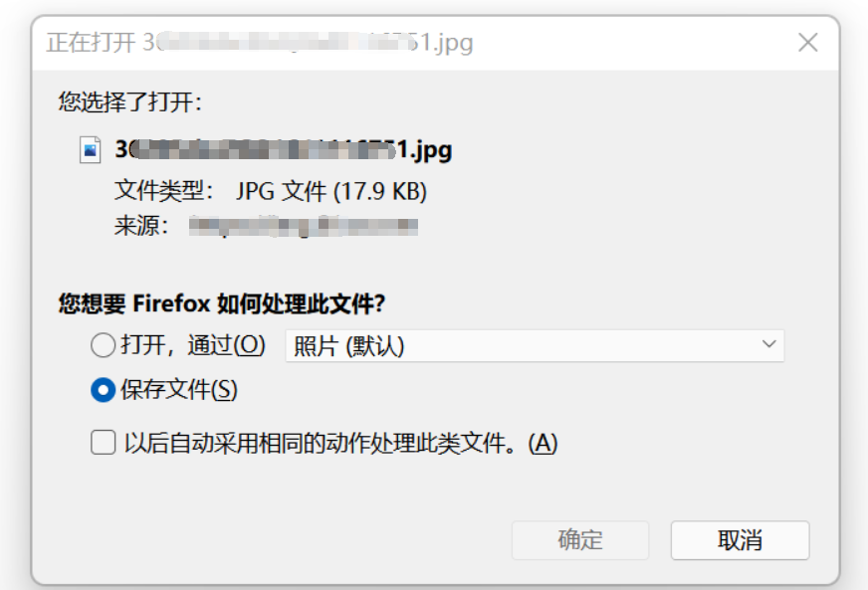868x590 pixels.
Task: Click the 保存文件(S) label text
Action: (x=179, y=390)
